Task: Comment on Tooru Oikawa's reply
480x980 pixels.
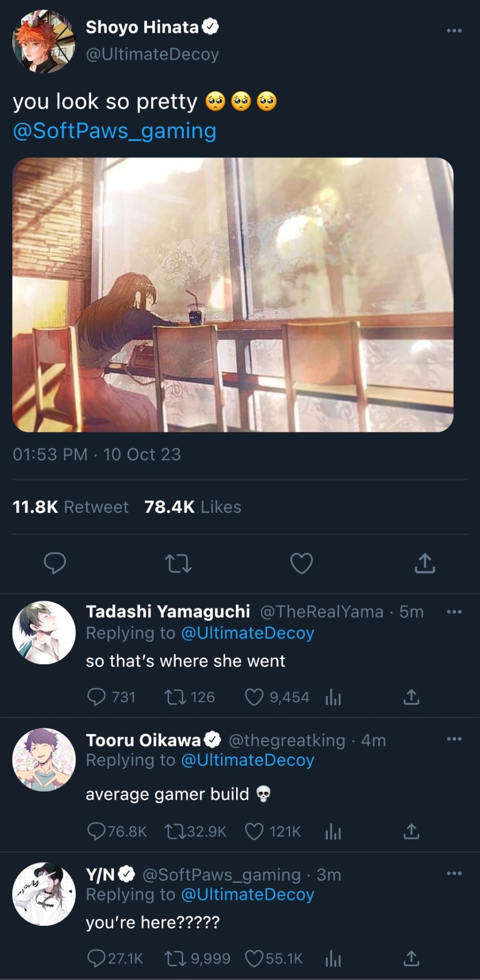Action: tap(96, 831)
